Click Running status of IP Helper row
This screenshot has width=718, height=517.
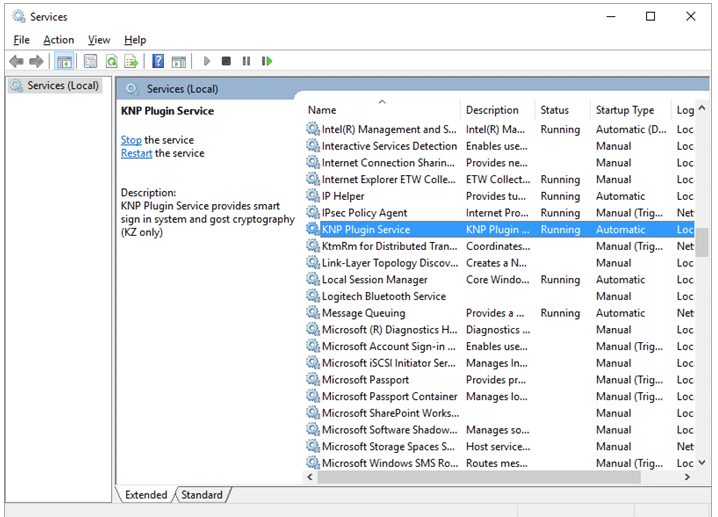coord(560,196)
